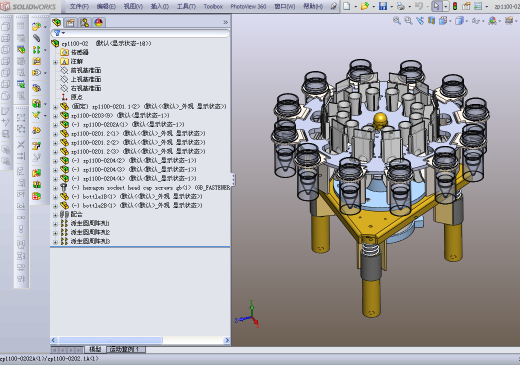Open the Toolbox menu

click(213, 6)
